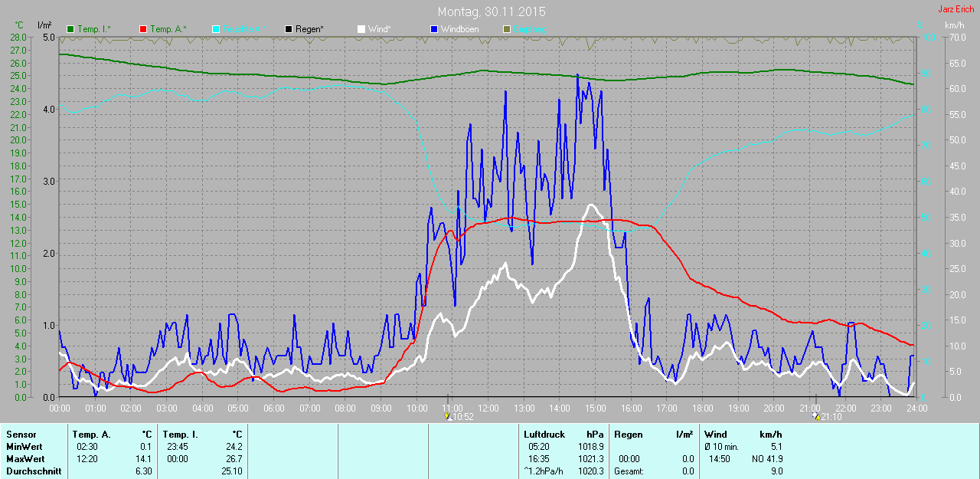Click the Luftdruck column header

[x=544, y=435]
